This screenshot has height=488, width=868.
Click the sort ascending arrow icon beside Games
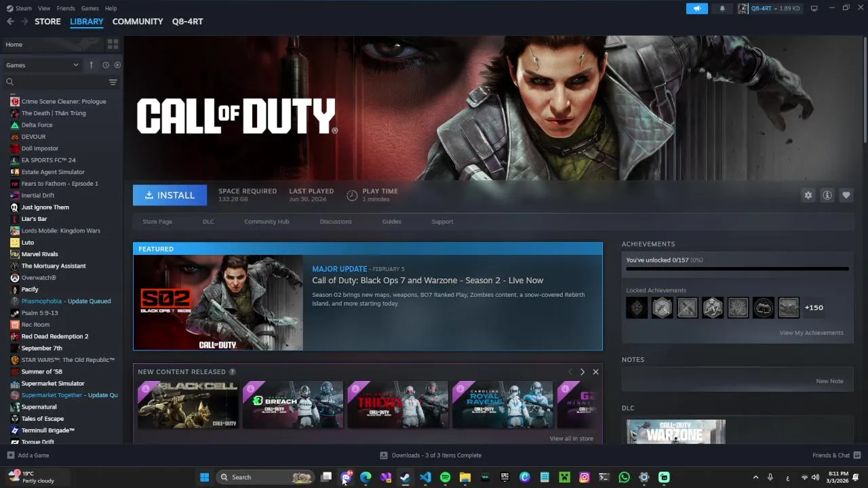click(92, 65)
